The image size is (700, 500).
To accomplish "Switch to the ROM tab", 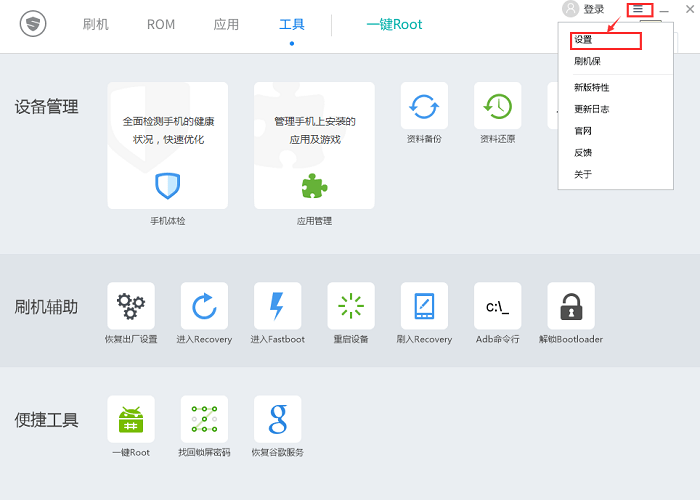I will coord(161,24).
